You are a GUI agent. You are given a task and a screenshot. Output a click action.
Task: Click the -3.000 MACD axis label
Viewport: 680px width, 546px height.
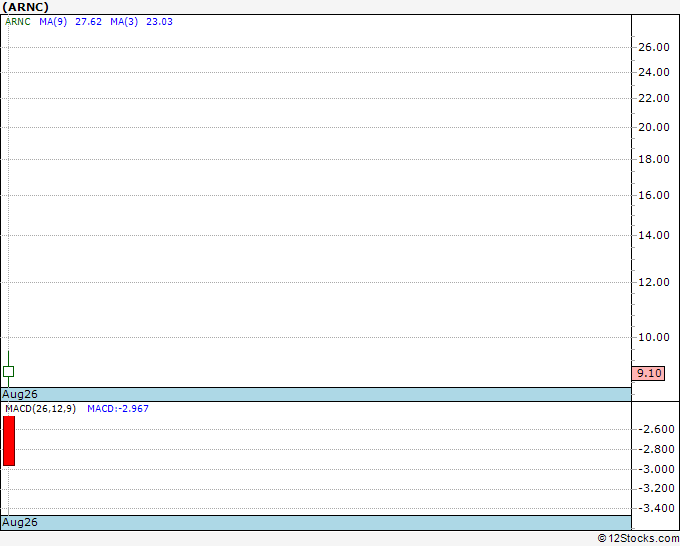[656, 469]
